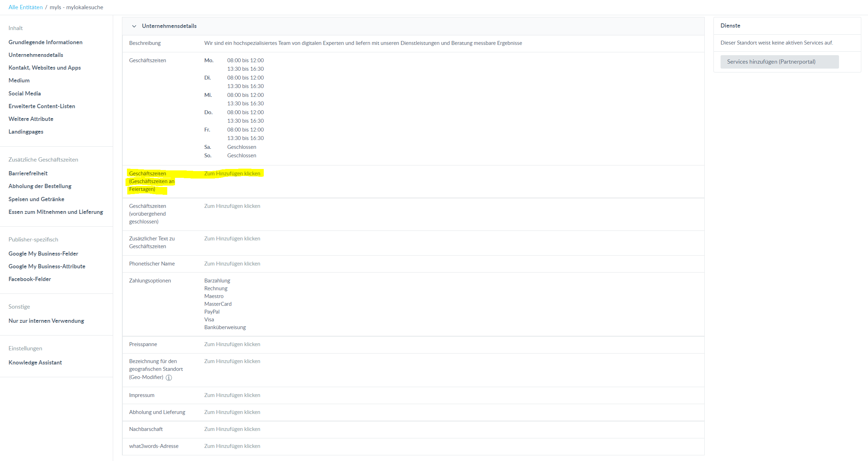Edit the Monday opening hours 08:00 bis 12:00
The width and height of the screenshot is (868, 461).
coord(245,60)
